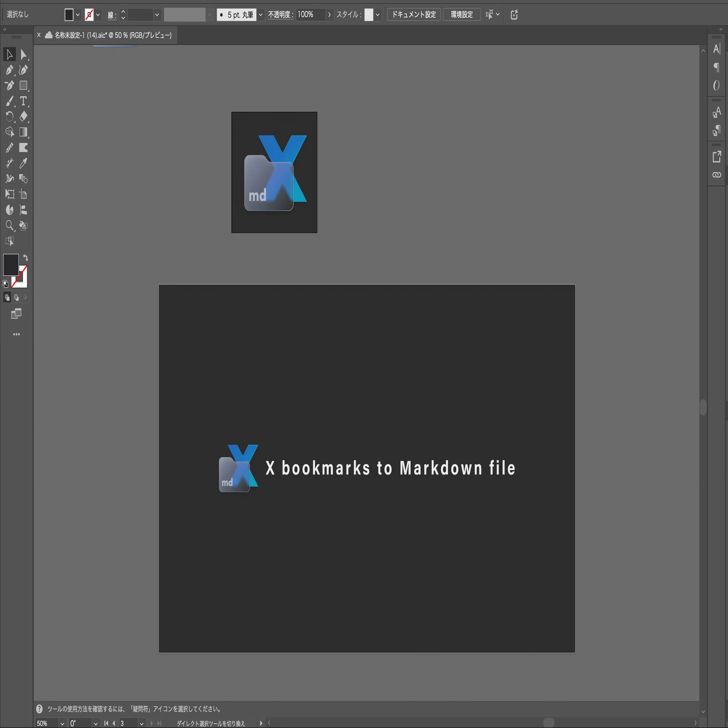
Task: Go to the first artboard
Action: pos(106,724)
